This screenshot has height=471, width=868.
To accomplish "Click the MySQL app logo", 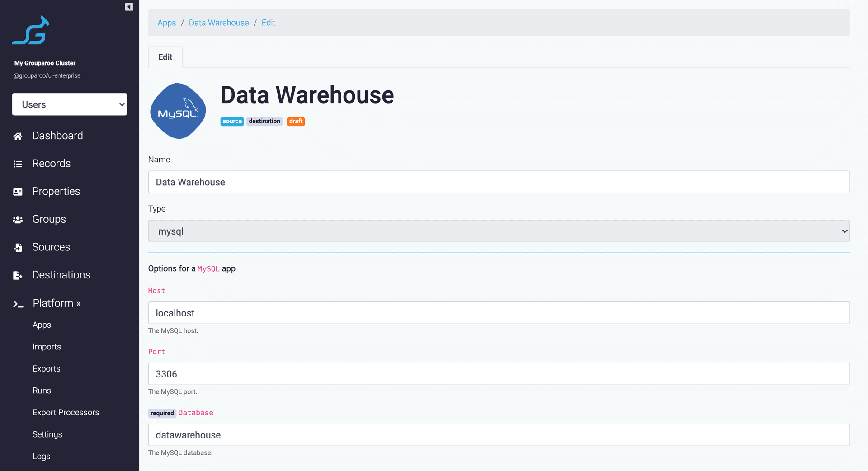I will [x=178, y=111].
